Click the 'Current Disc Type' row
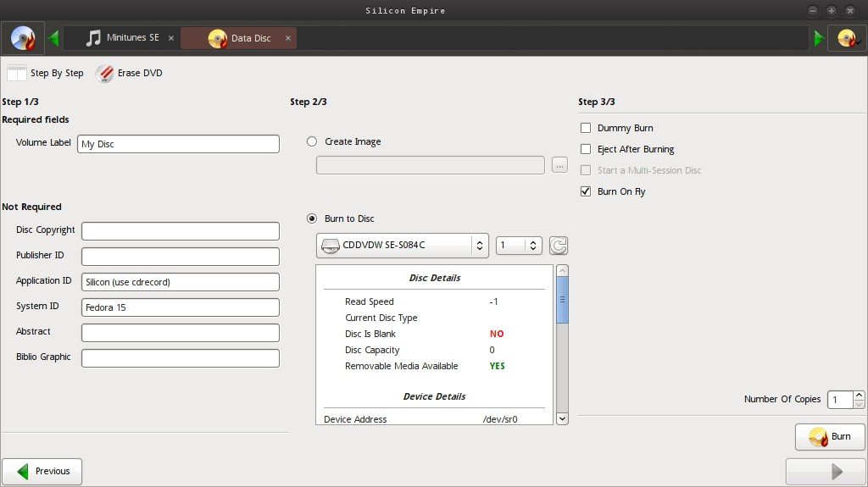The width and height of the screenshot is (868, 487). coord(435,318)
